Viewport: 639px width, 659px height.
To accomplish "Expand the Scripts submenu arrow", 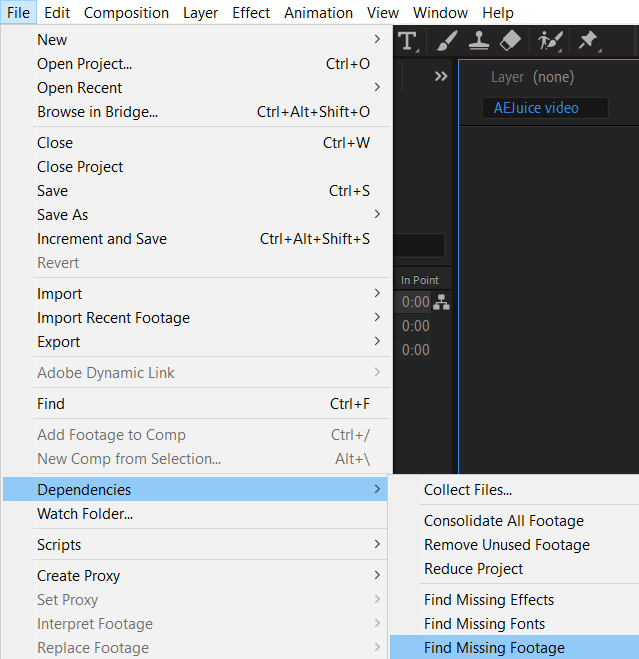I will coord(377,545).
